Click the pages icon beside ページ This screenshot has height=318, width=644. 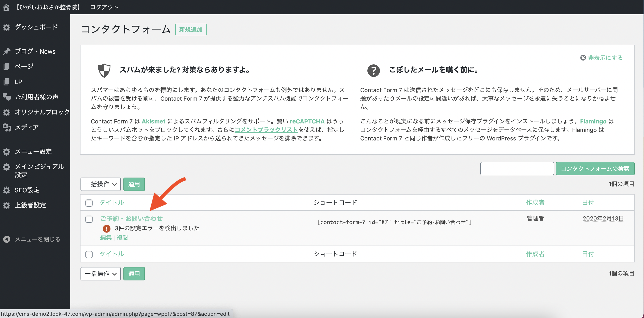pos(6,66)
